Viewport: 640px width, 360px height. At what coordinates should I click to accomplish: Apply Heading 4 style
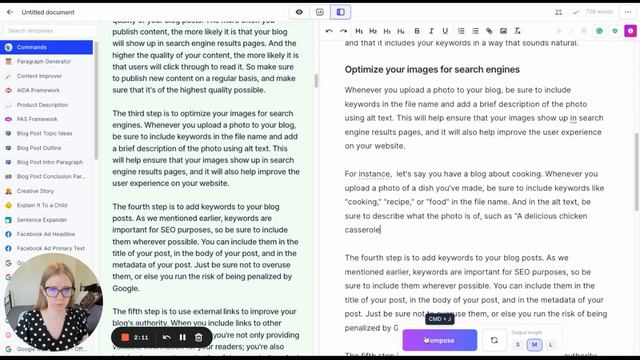point(401,31)
